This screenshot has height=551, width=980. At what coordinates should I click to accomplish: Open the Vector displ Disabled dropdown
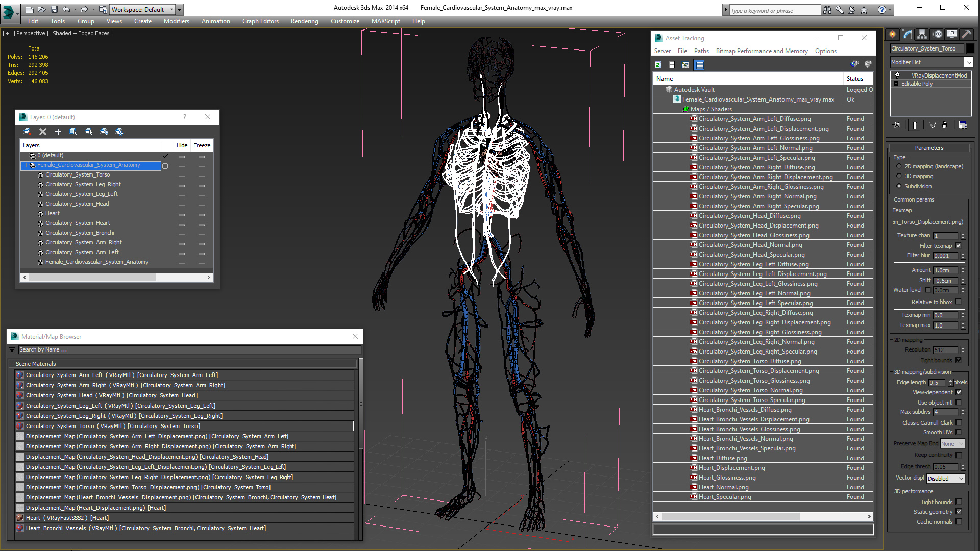(x=946, y=479)
